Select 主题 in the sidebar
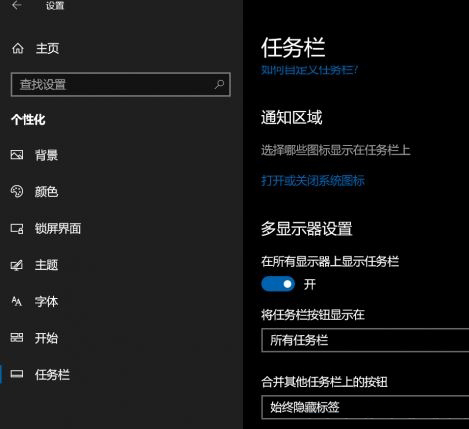Viewport: 469px width, 429px height. pyautogui.click(x=46, y=265)
